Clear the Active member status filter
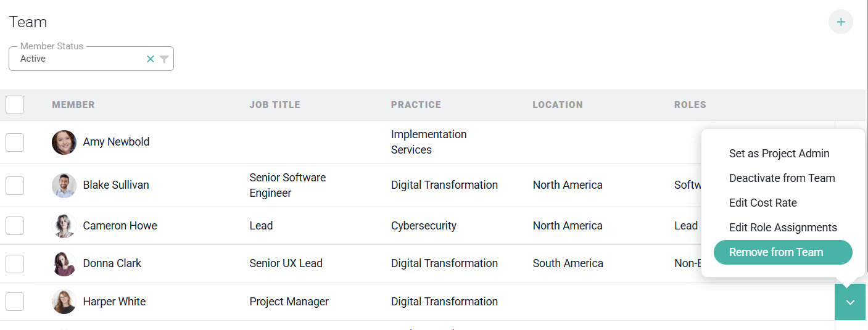 click(151, 59)
